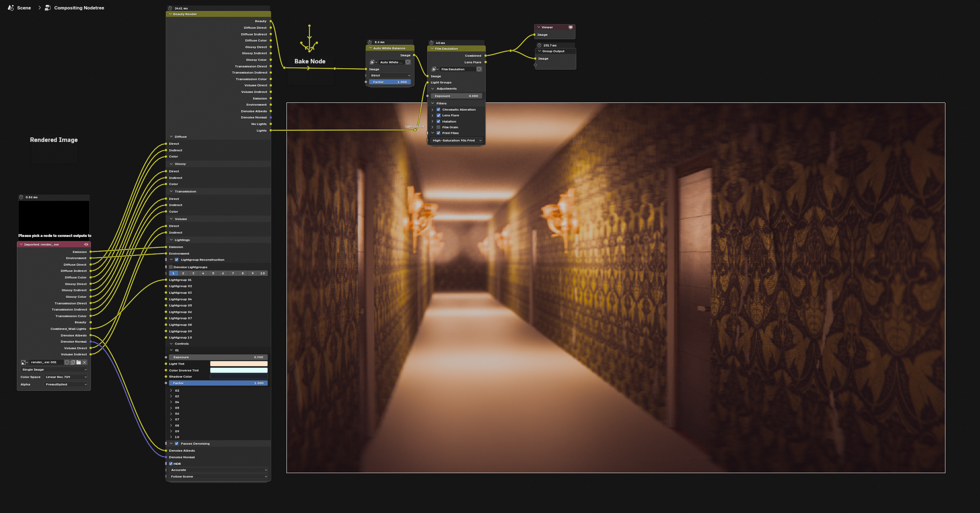Click Scene icon in the breadcrumb
Screen dimensions: 980x513
coord(11,8)
